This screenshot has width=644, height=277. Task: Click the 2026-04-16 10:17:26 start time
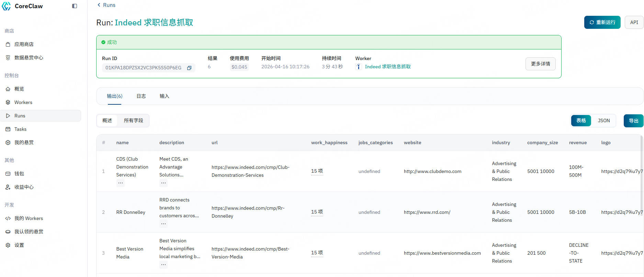click(x=285, y=67)
